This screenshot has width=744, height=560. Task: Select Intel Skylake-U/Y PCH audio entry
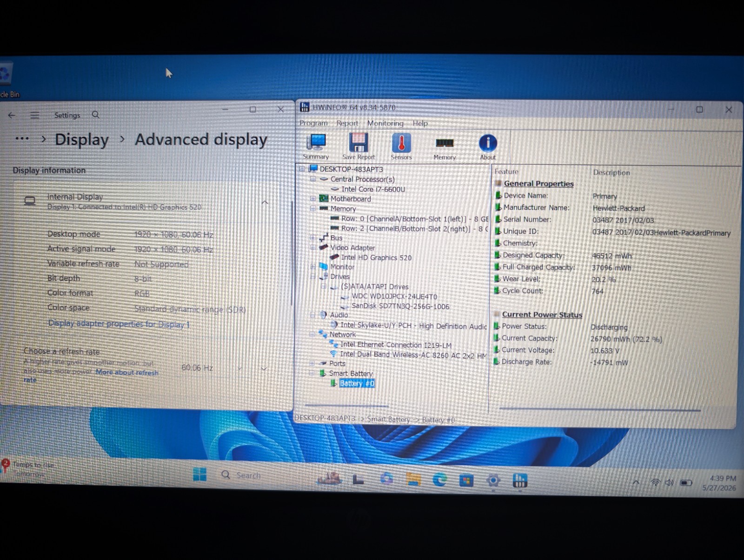414,326
